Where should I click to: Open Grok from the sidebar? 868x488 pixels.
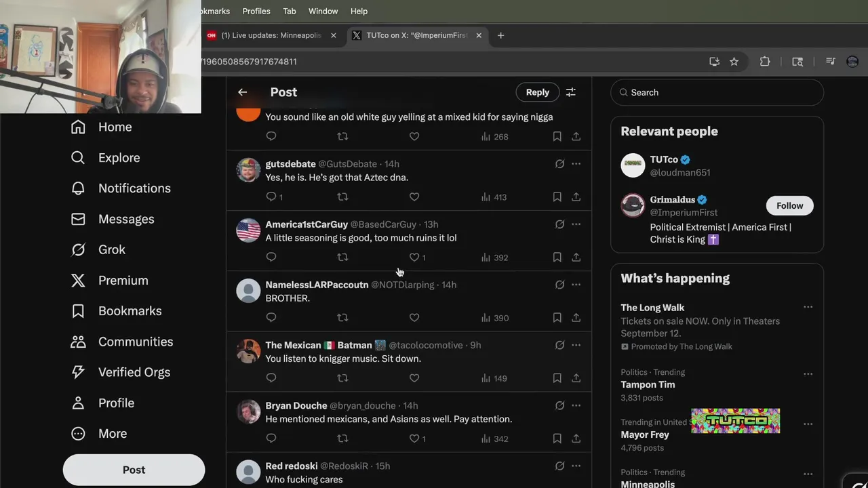click(98, 249)
